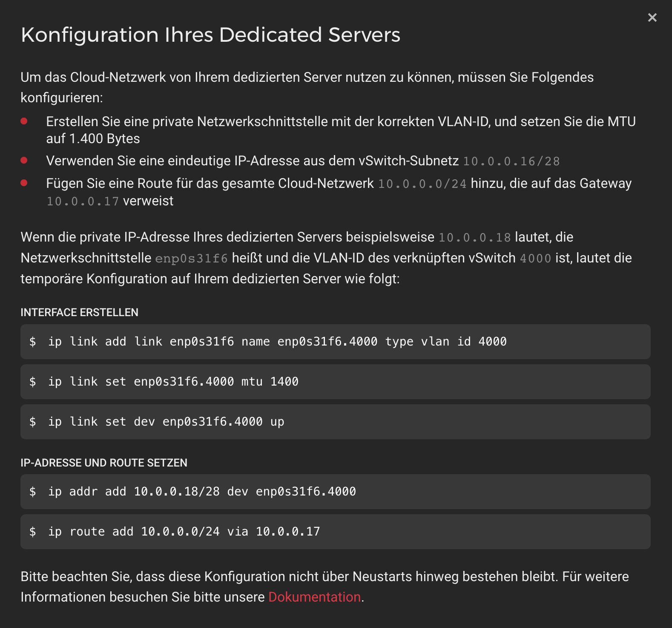Select the 'ip link set enp0s31f6.4000 mtu 1400' command
The height and width of the screenshot is (628, 672).
(x=335, y=382)
